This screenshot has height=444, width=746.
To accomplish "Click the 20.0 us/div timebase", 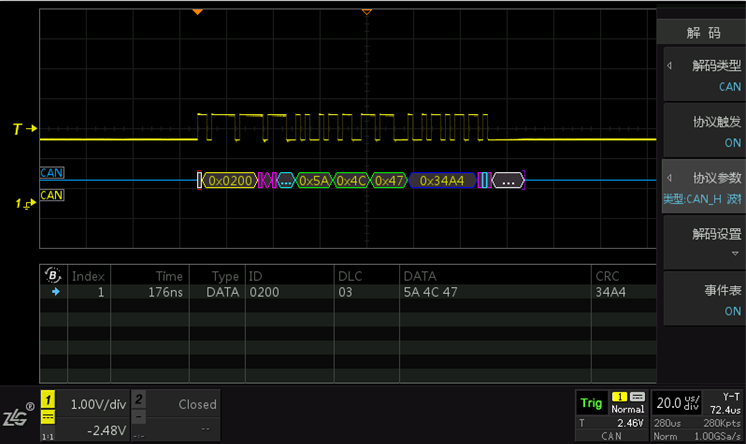I will (677, 403).
